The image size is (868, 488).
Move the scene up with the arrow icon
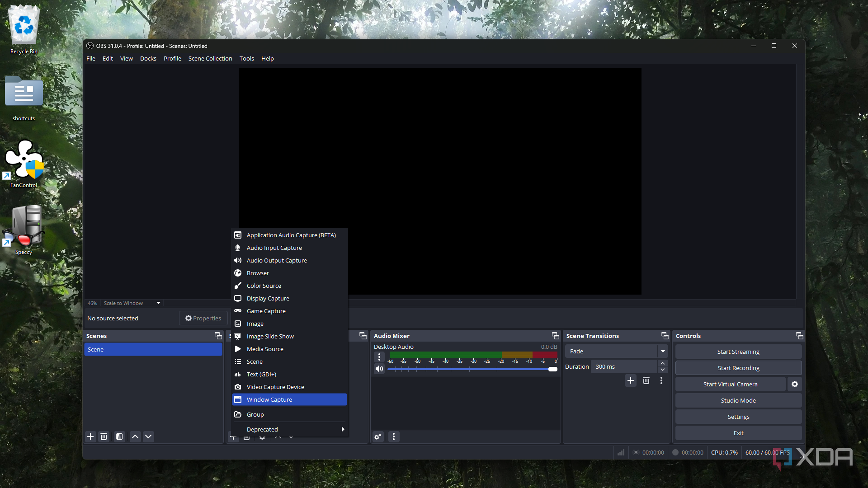pyautogui.click(x=135, y=436)
